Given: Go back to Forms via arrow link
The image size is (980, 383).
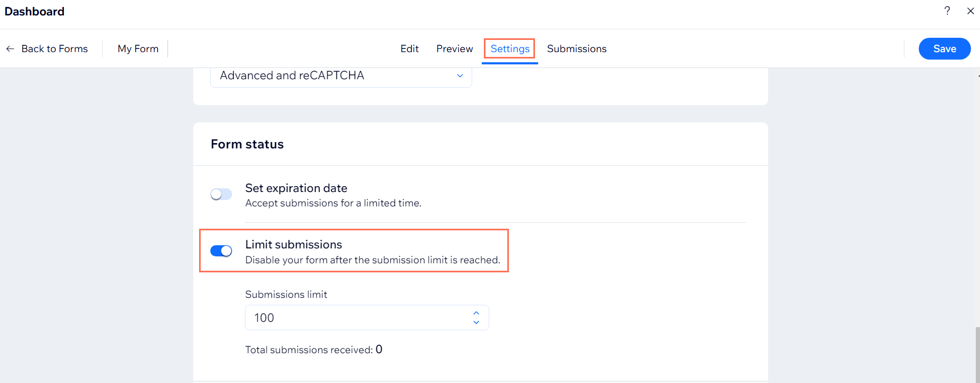Looking at the screenshot, I should coord(47,48).
